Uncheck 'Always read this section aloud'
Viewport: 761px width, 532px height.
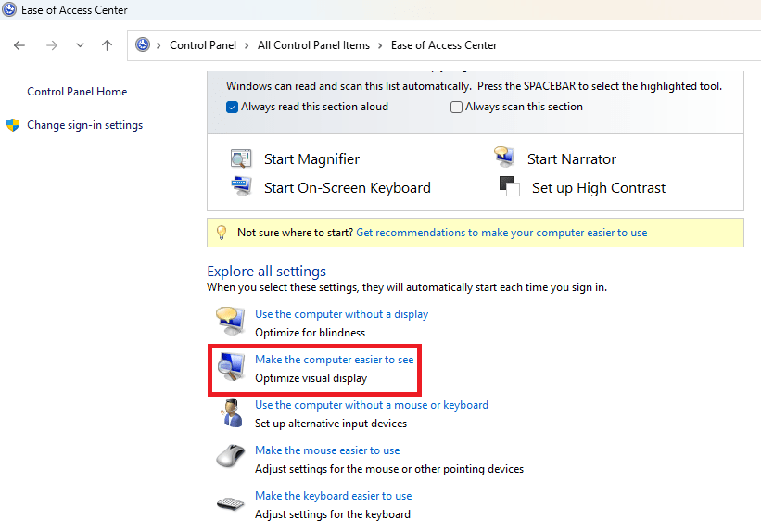[232, 107]
